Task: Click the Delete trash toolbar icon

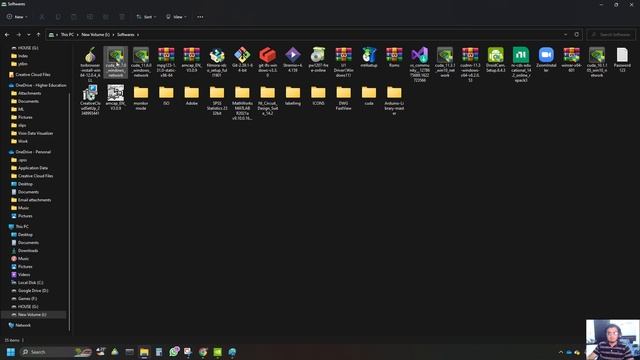Action: [122, 17]
